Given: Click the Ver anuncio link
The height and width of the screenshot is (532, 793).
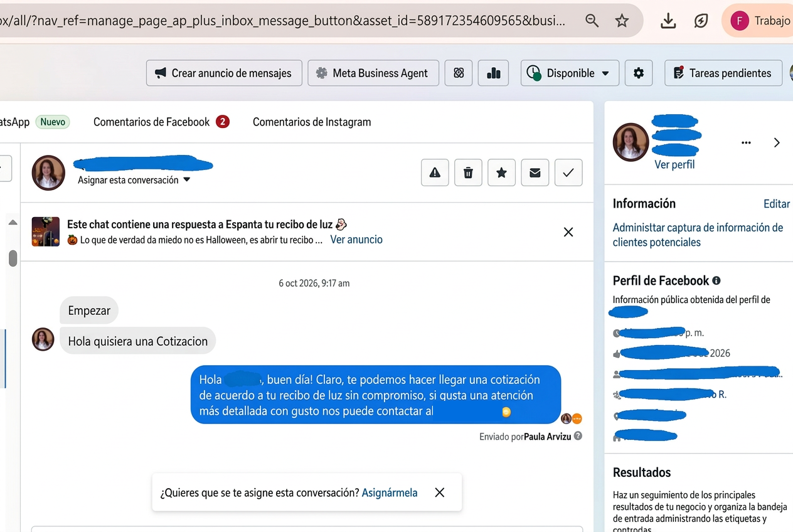Looking at the screenshot, I should [x=356, y=240].
